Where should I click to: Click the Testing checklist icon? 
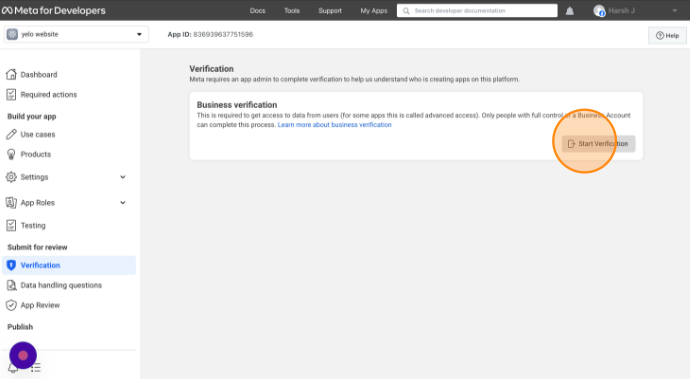(x=11, y=225)
